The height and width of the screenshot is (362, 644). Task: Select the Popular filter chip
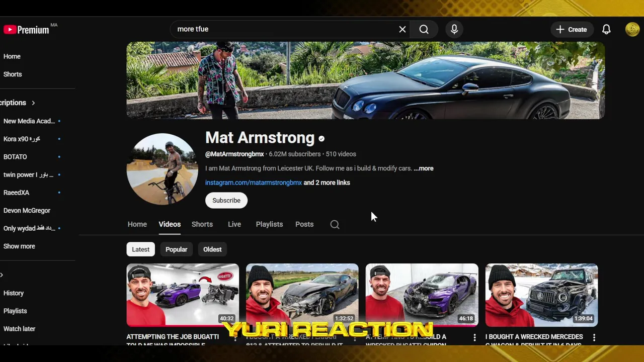(176, 249)
